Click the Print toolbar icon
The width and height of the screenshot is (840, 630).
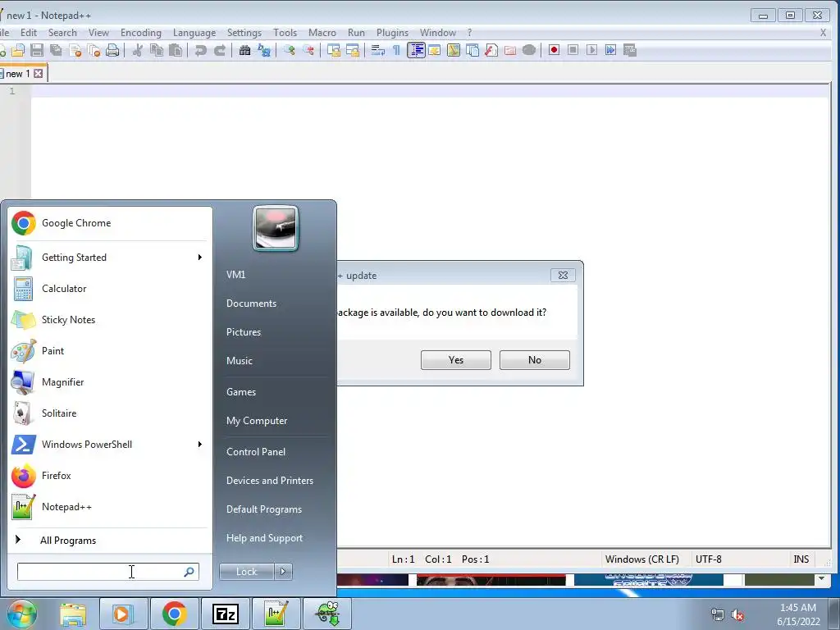[112, 50]
